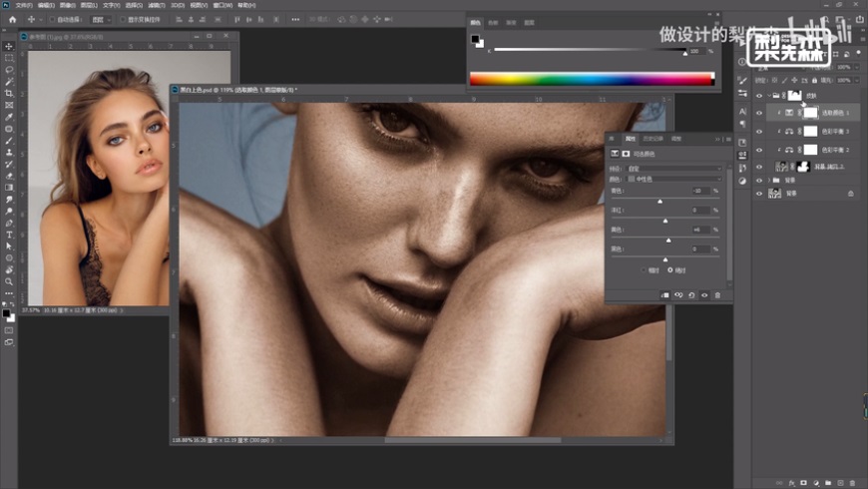This screenshot has width=868, height=489.
Task: Click the Home icon in options bar
Action: point(12,19)
